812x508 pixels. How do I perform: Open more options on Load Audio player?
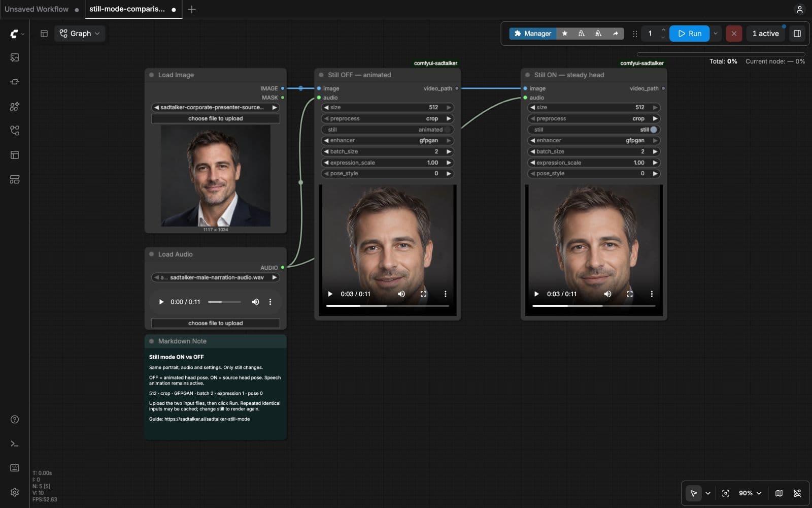click(x=270, y=302)
